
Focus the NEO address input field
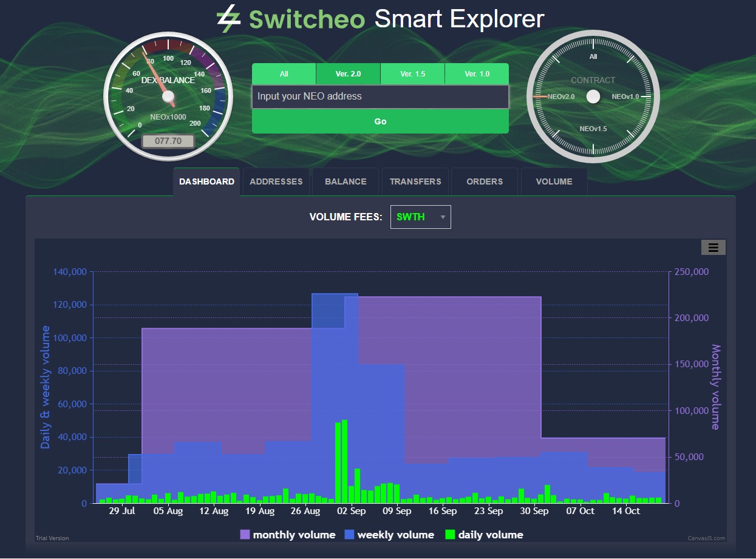[380, 97]
